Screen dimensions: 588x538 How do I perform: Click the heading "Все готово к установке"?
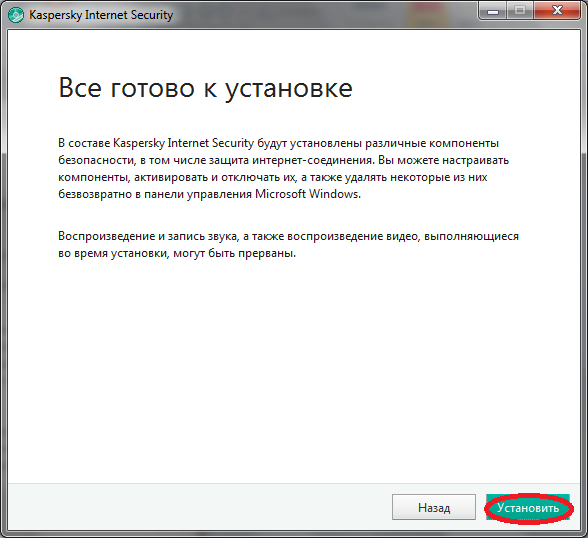tap(206, 88)
